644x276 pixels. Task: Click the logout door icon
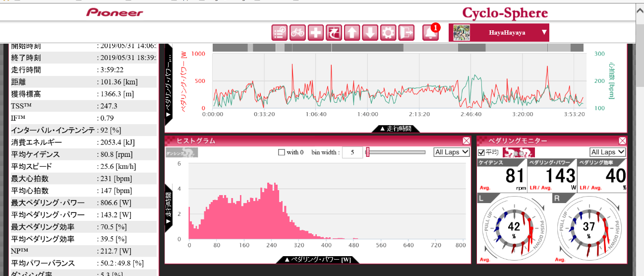406,33
